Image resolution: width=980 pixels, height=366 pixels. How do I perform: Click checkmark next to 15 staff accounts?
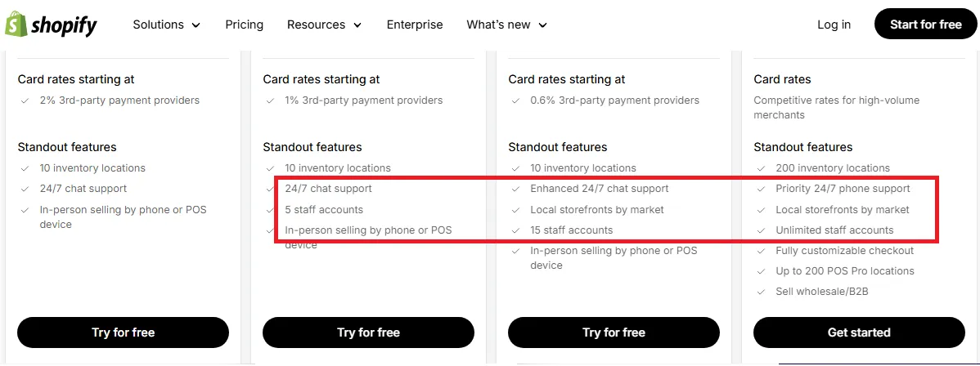click(515, 230)
